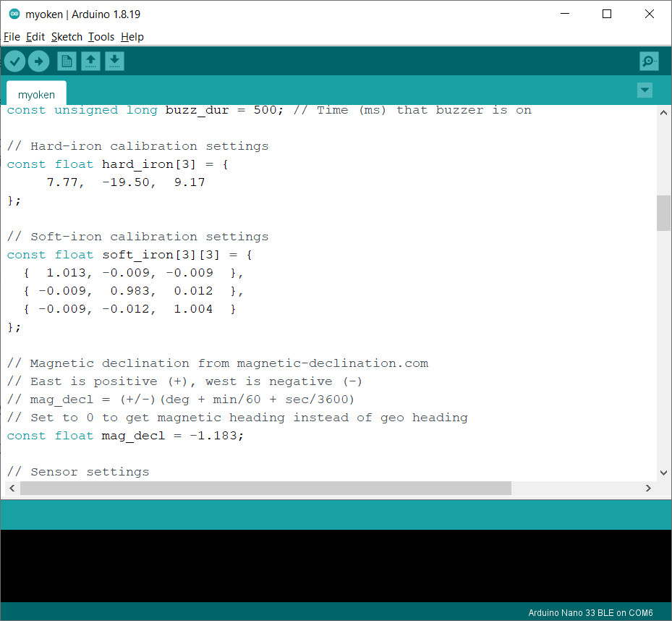Screen dimensions: 672x621
Task: Open the File menu
Action: point(12,36)
